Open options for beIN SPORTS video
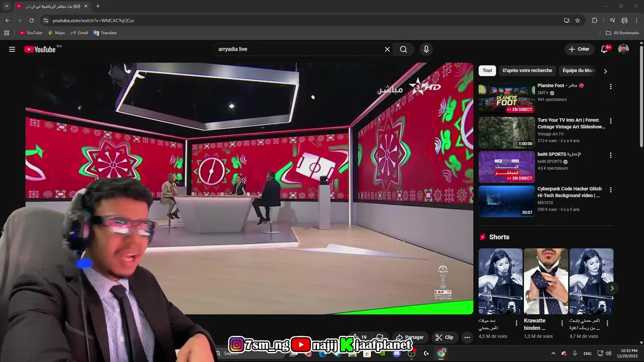 [x=611, y=155]
